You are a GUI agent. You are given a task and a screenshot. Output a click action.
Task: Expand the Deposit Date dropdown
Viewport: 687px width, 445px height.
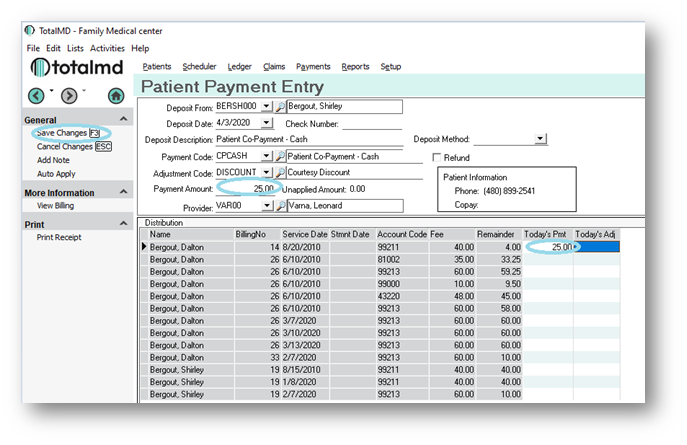(266, 123)
